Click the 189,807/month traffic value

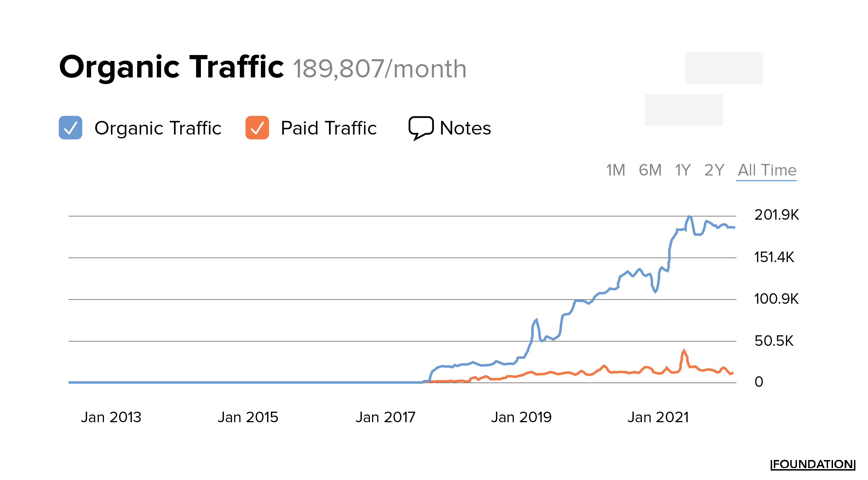(x=379, y=69)
